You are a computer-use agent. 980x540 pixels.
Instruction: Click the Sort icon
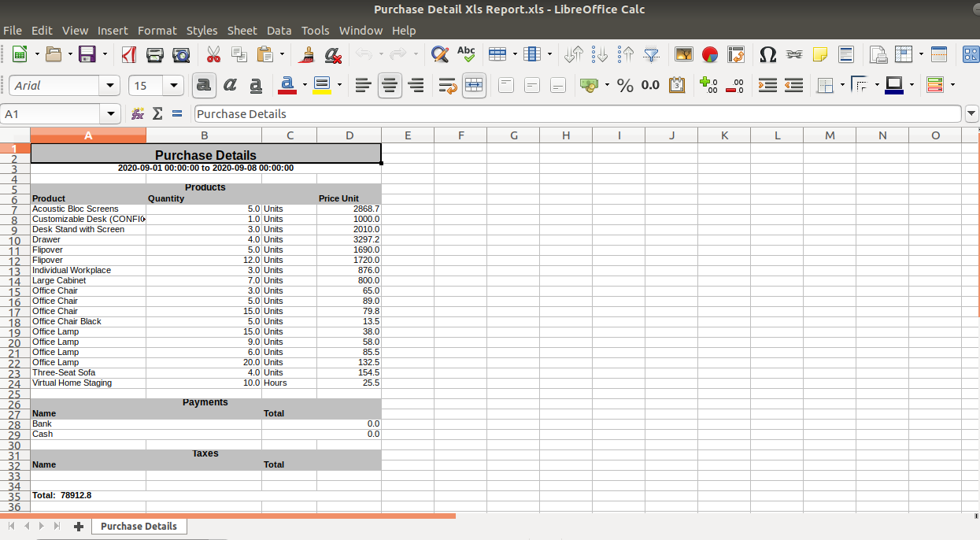pyautogui.click(x=575, y=54)
